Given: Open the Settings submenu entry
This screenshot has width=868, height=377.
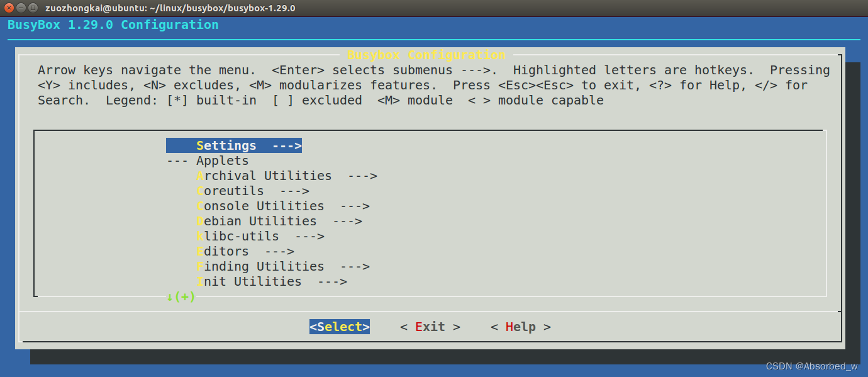Looking at the screenshot, I should point(234,145).
